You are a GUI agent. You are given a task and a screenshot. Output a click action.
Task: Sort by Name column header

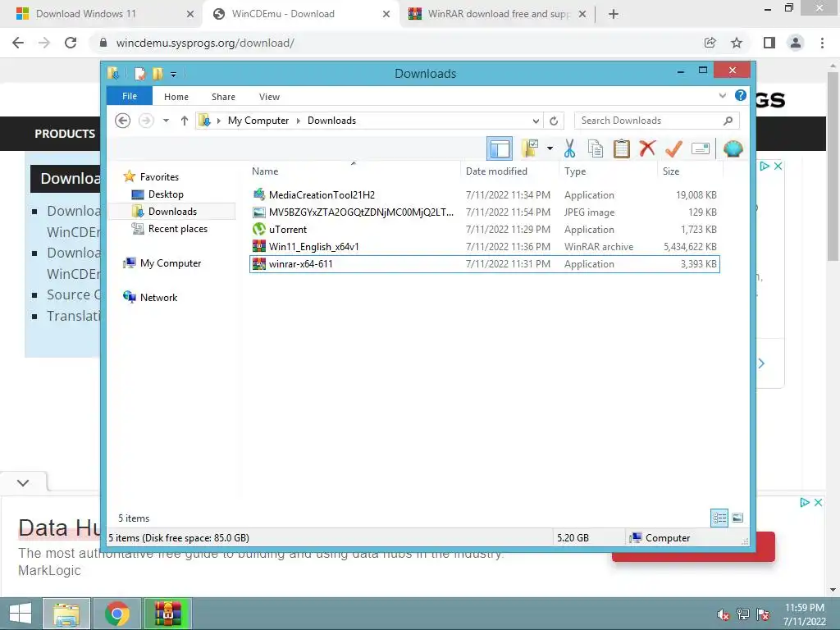[x=354, y=171]
